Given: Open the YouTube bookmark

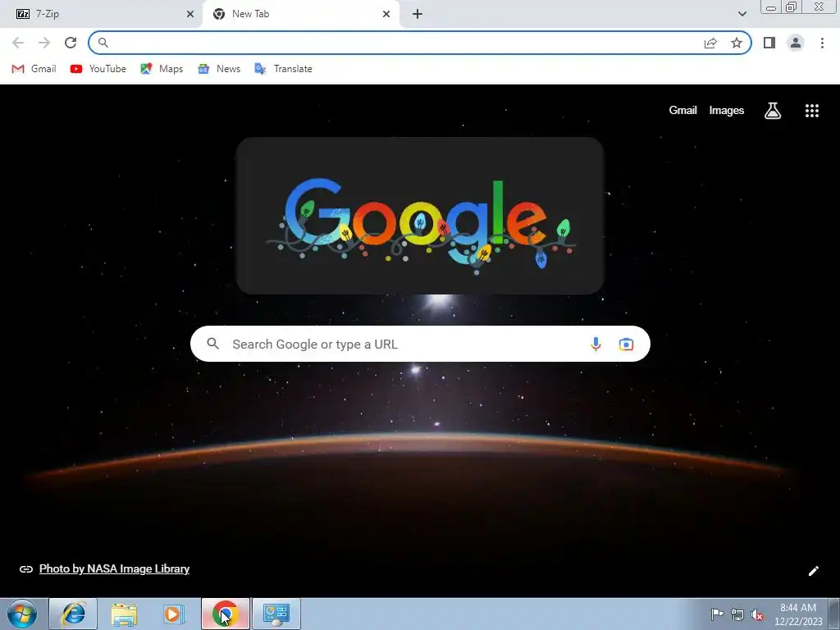Looking at the screenshot, I should coord(98,69).
